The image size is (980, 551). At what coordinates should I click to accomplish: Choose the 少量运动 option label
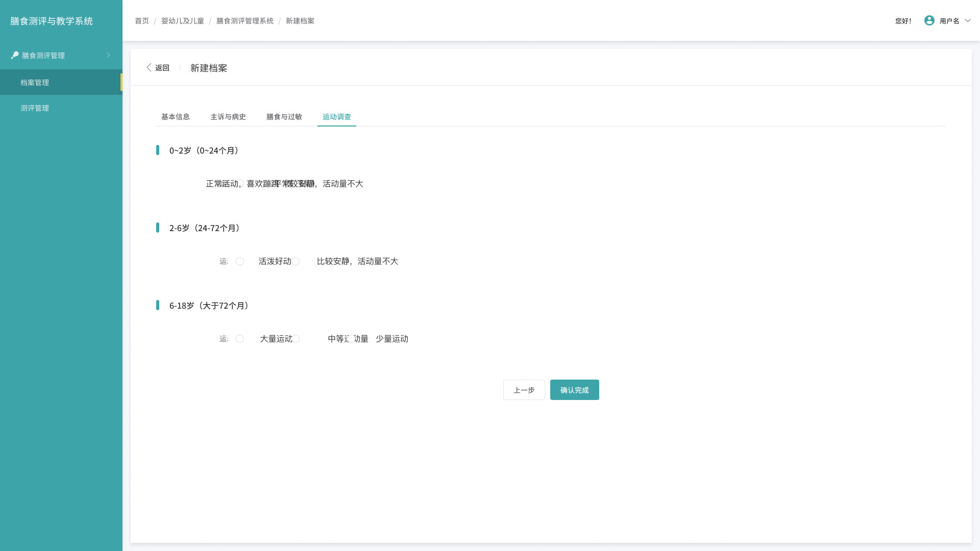392,339
